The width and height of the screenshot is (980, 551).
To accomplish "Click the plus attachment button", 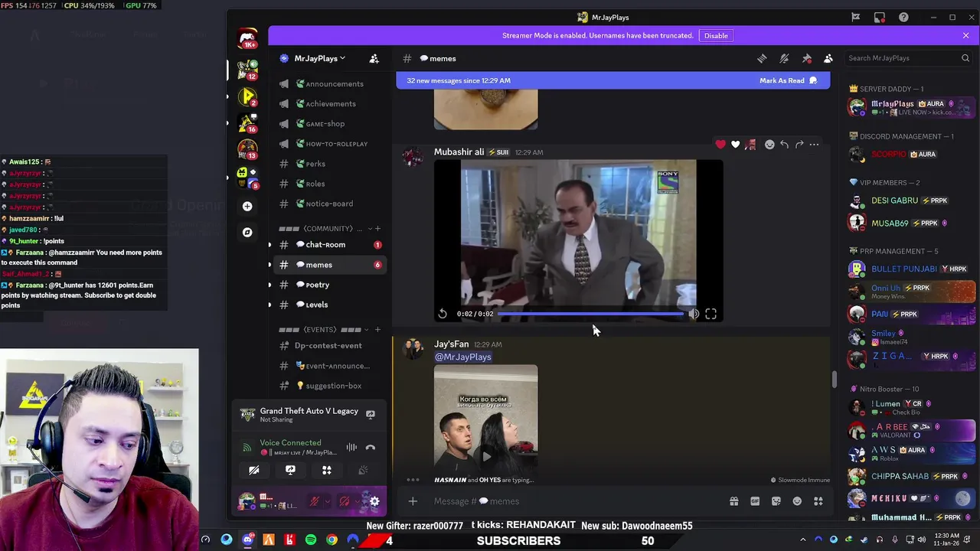I will (413, 501).
